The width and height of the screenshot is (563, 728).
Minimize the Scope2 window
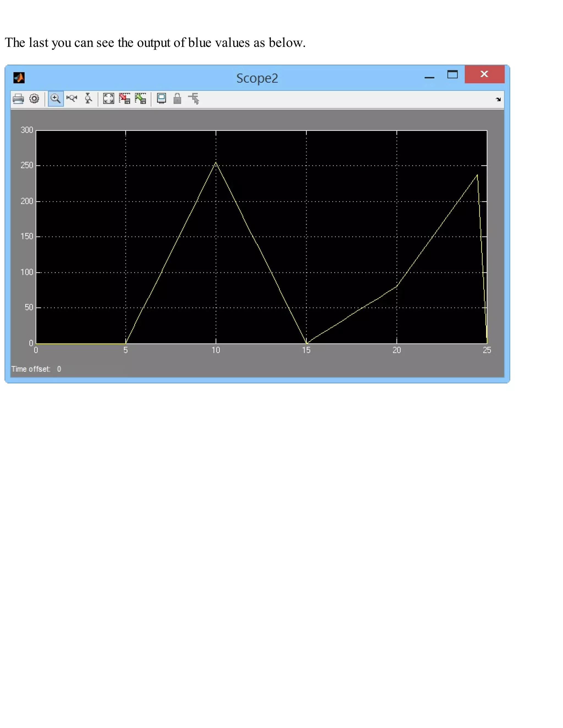tap(429, 77)
